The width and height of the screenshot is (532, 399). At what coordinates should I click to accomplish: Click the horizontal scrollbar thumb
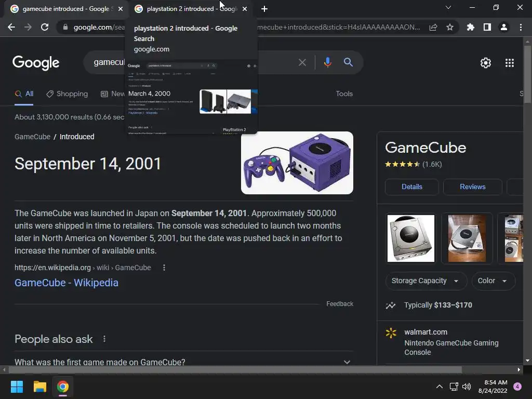coord(235,369)
